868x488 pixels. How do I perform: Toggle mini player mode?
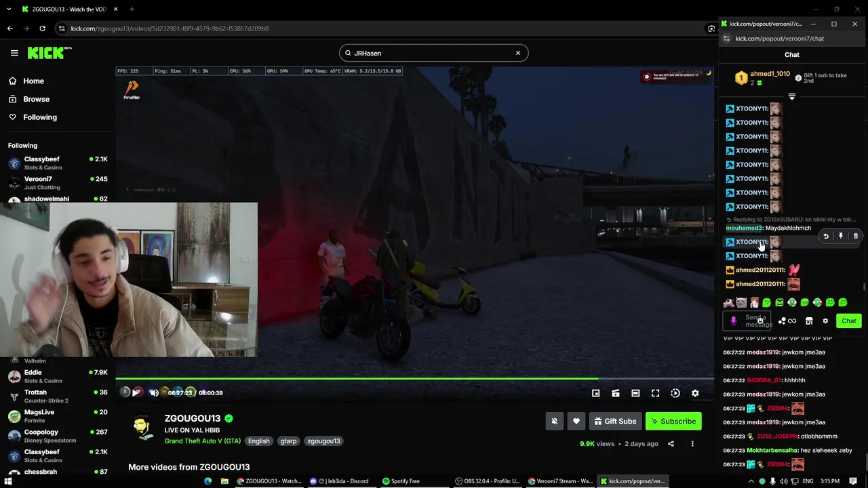(595, 393)
